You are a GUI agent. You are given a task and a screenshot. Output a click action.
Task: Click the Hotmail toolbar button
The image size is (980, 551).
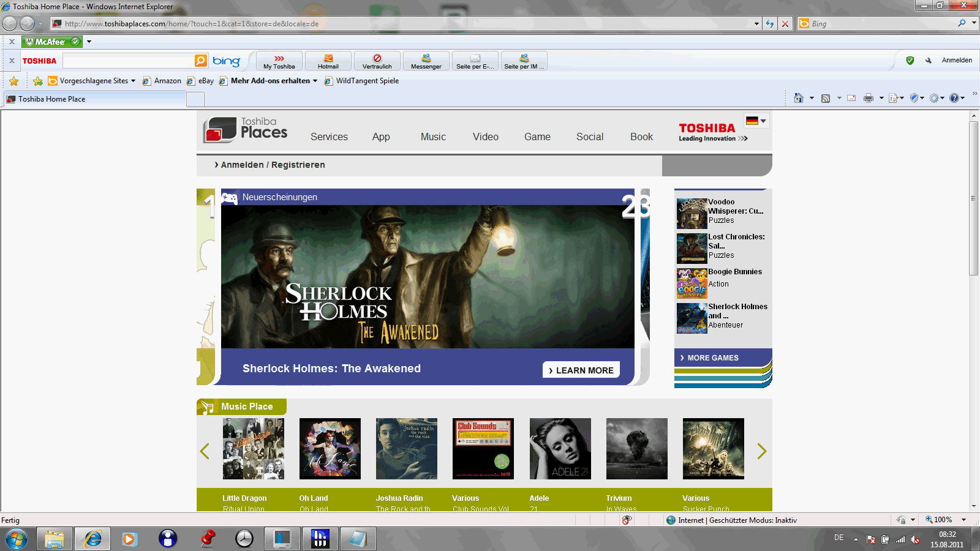328,61
